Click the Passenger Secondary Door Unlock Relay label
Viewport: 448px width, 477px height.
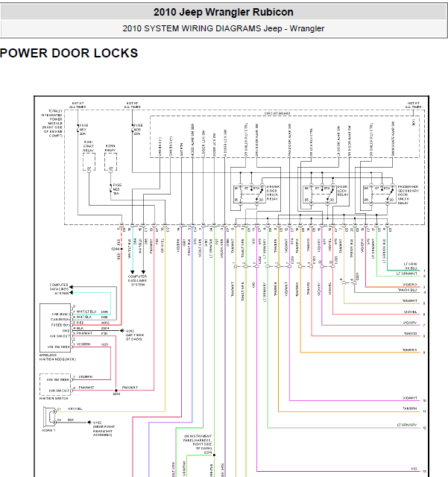pos(408,195)
